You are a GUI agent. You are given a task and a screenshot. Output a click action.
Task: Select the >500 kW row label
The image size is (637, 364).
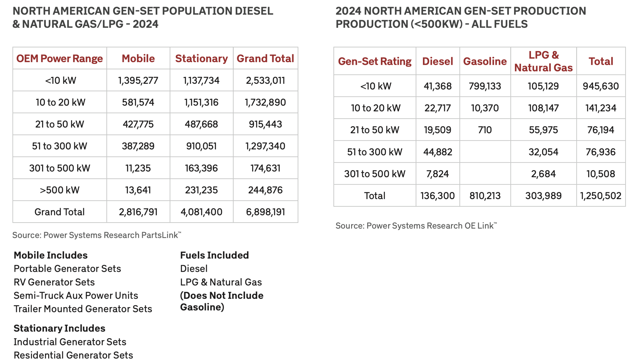pyautogui.click(x=59, y=190)
